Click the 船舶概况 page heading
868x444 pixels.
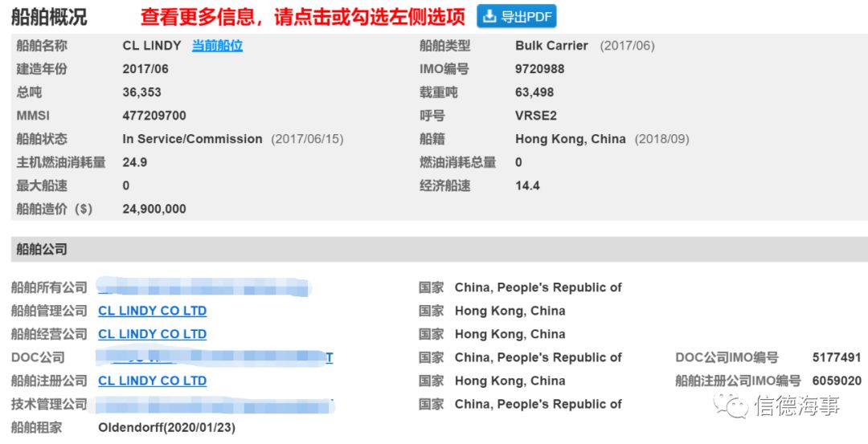49,17
